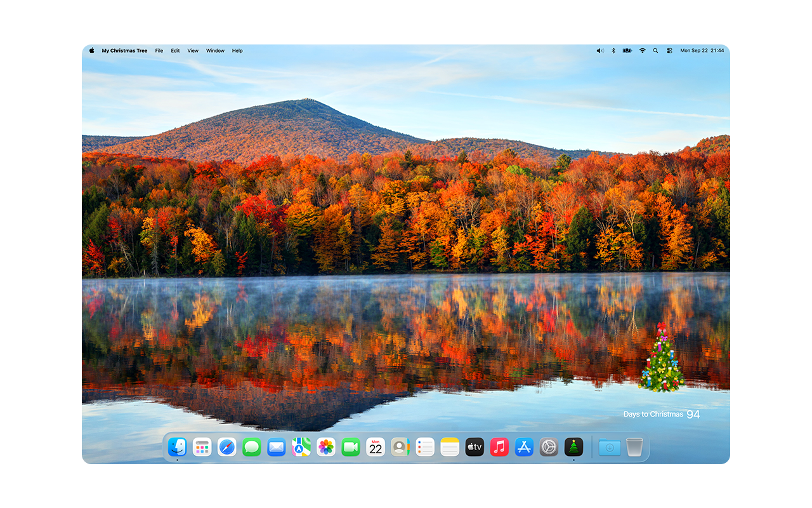Viewport: 812px width, 508px height.
Task: Open the Help menu
Action: [237, 51]
